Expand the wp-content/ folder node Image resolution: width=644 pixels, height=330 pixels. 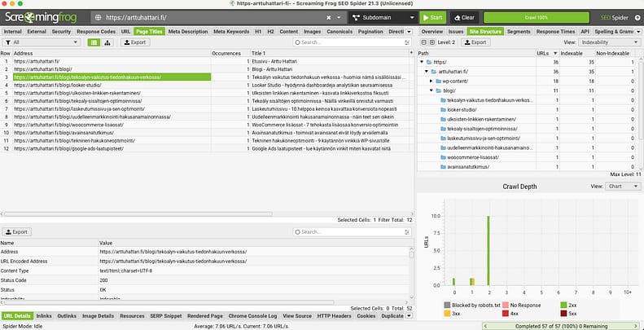[432, 81]
